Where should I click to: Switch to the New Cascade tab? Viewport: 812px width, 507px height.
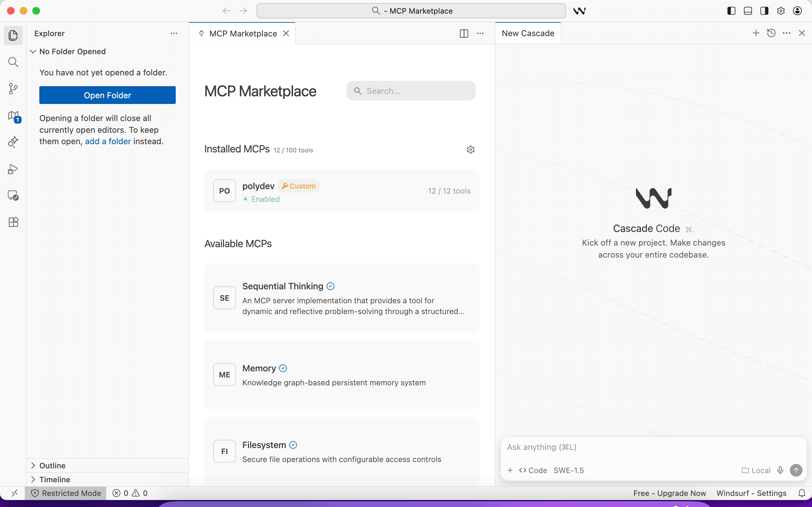528,33
